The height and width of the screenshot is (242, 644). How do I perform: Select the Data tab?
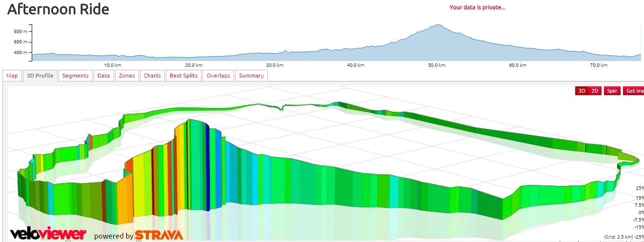pyautogui.click(x=103, y=76)
